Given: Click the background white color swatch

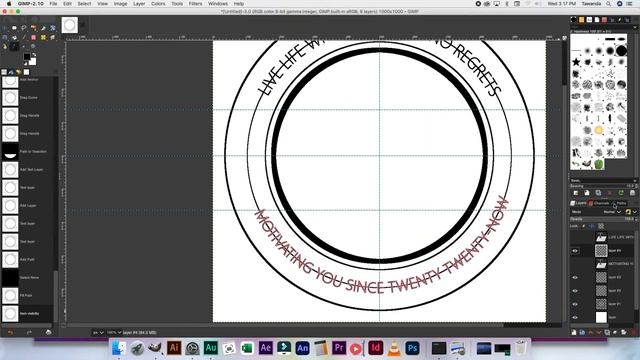Looking at the screenshot, I should point(32,62).
